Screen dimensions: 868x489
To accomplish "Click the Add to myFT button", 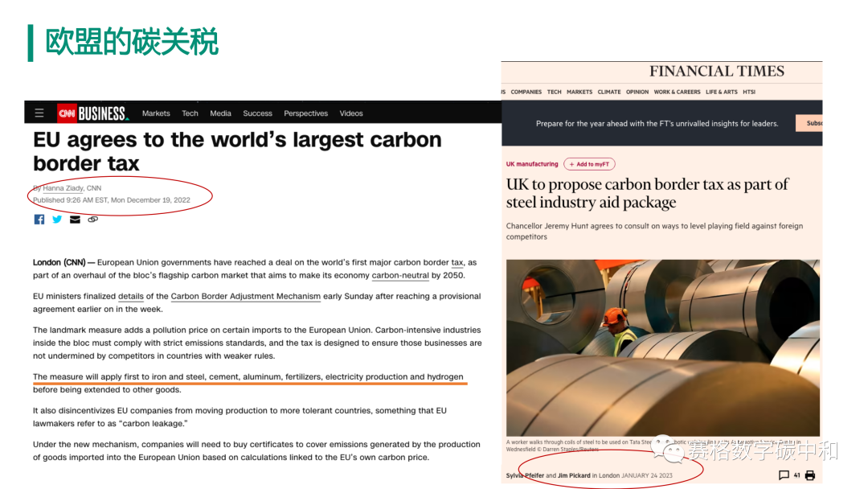I will click(x=589, y=164).
